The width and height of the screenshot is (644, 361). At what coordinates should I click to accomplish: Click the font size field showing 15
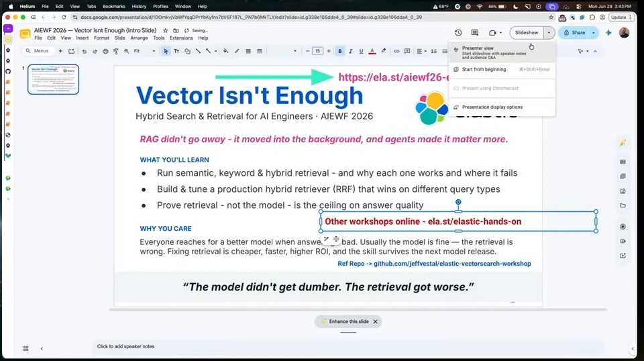pos(317,52)
